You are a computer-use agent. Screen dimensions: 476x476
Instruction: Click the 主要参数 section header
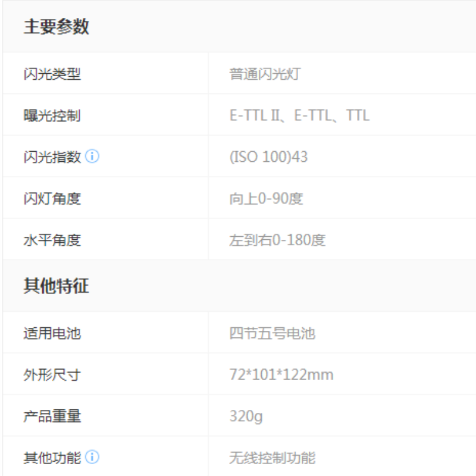[x=56, y=27]
